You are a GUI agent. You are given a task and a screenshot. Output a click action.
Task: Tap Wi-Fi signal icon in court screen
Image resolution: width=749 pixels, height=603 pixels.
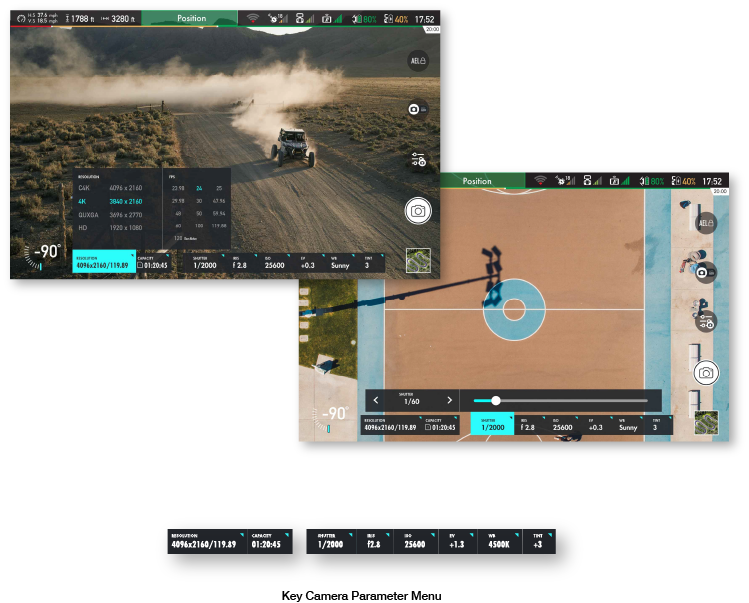pos(540,181)
